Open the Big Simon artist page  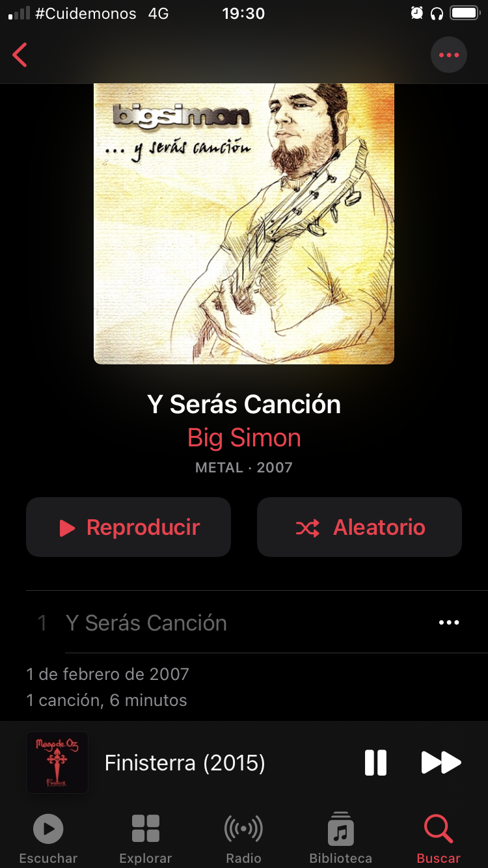click(244, 438)
